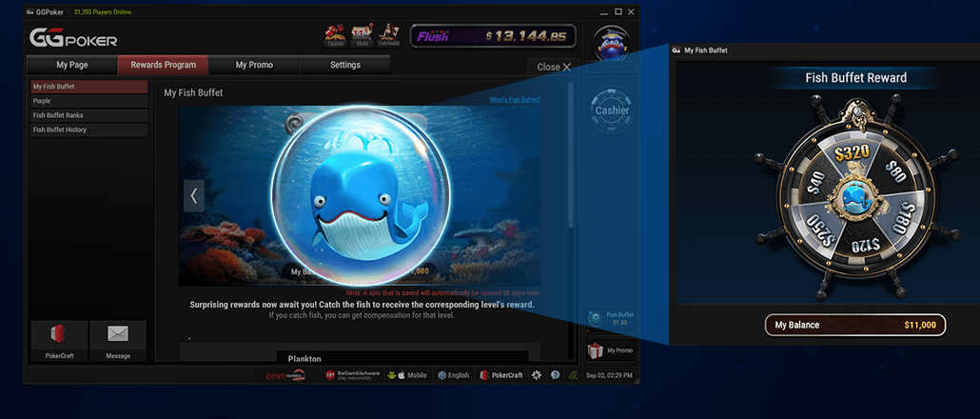This screenshot has height=419, width=980.
Task: Click the BeGambleAware 18+ badge
Action: [x=352, y=375]
